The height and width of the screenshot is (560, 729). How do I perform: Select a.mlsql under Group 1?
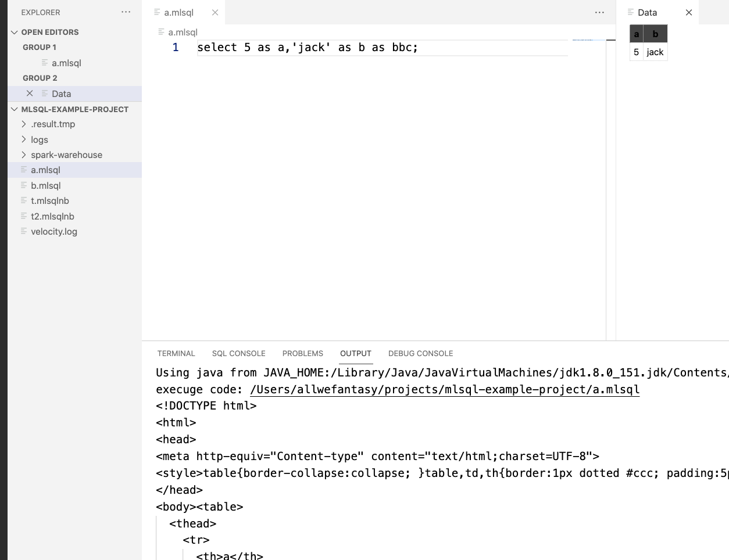(74, 63)
